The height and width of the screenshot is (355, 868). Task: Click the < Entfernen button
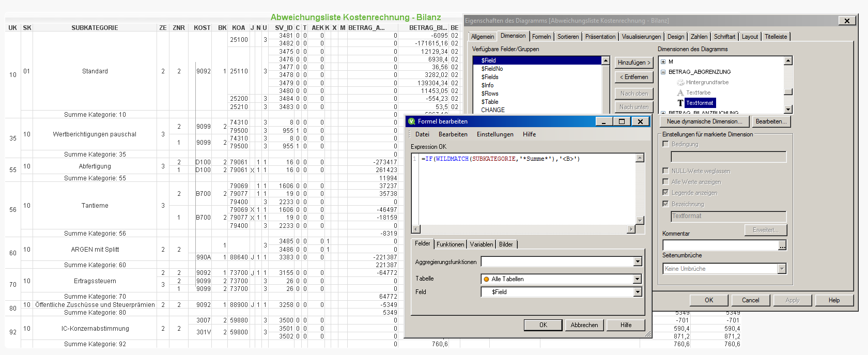pyautogui.click(x=634, y=77)
